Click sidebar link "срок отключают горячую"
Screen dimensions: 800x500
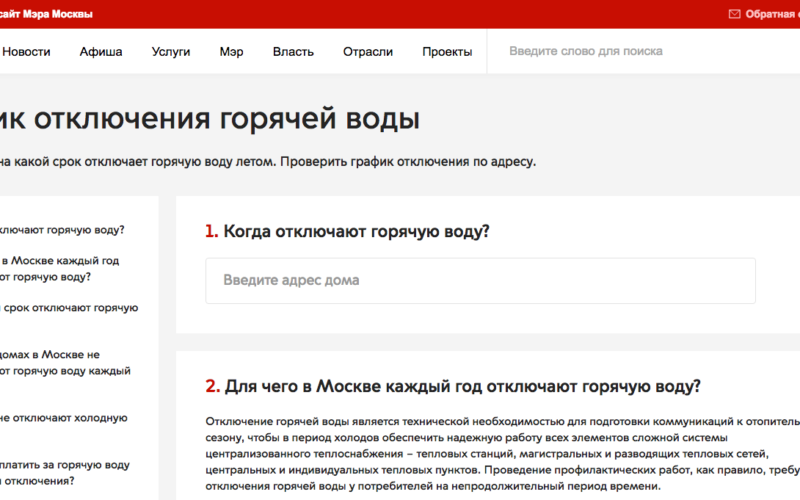[x=69, y=308]
